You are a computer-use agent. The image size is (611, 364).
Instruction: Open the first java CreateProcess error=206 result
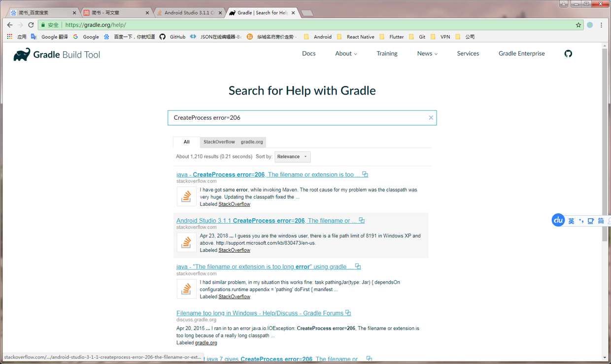pos(269,174)
